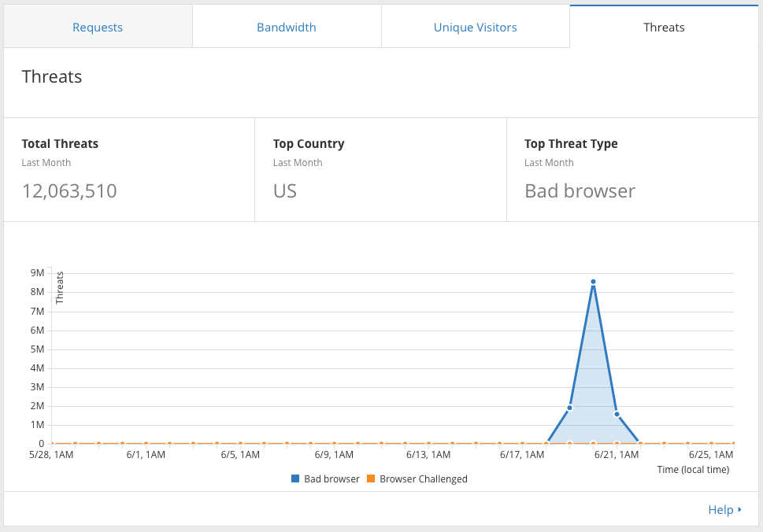The image size is (763, 532).
Task: Click the Top Country heading
Action: click(309, 144)
